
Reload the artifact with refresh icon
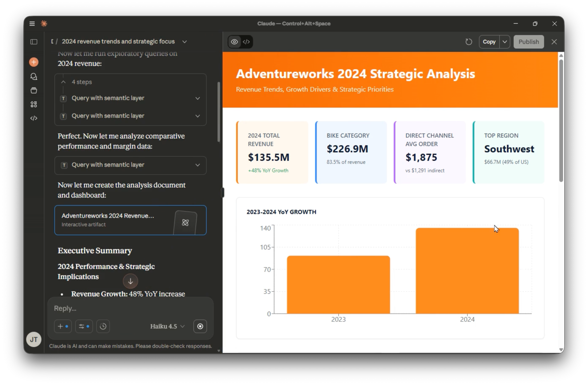[x=469, y=42]
